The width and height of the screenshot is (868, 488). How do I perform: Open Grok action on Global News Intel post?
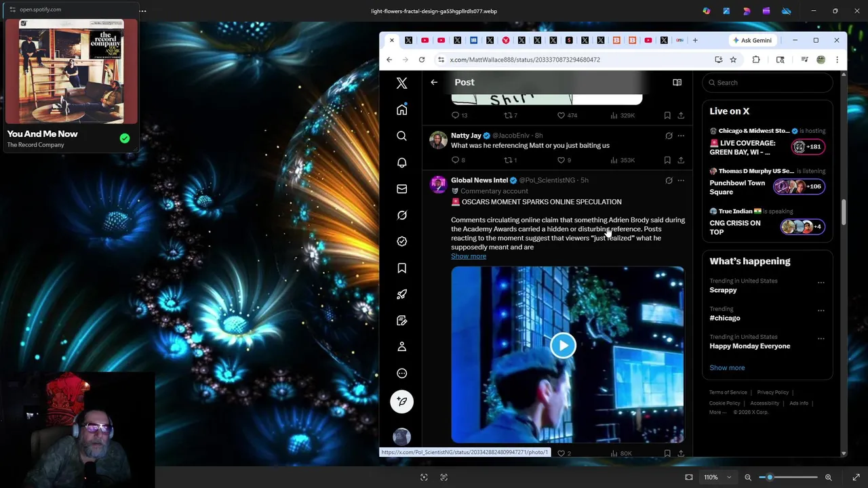(669, 180)
